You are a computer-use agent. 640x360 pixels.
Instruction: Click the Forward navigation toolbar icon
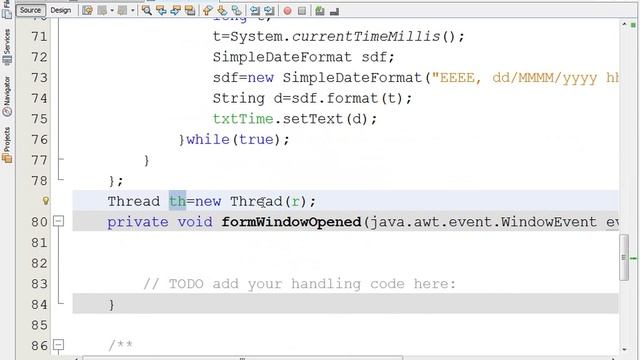click(122, 11)
